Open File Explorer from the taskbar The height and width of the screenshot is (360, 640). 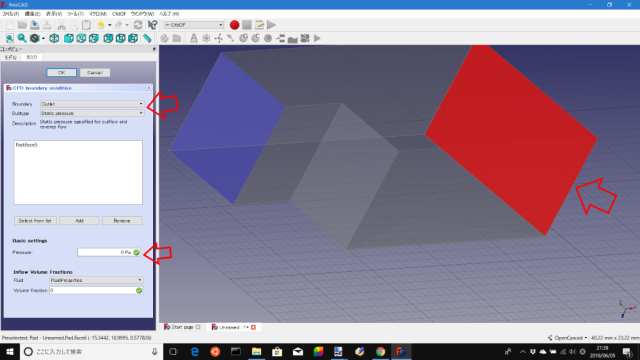coord(256,351)
